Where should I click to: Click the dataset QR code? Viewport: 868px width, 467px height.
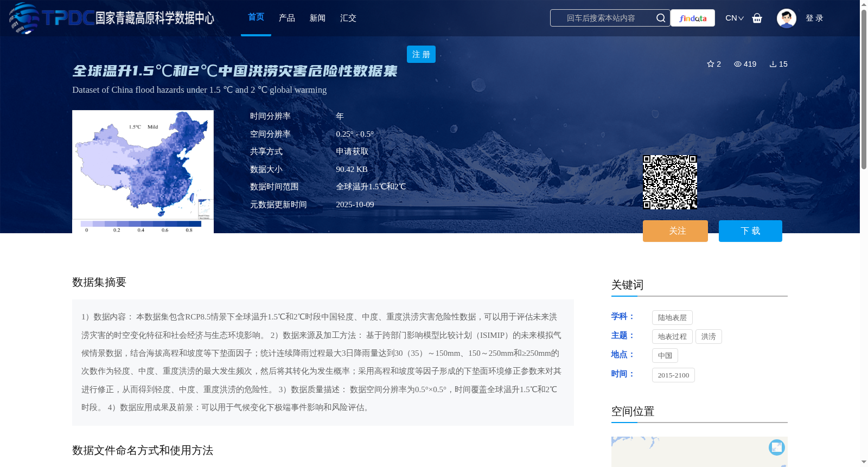click(670, 182)
